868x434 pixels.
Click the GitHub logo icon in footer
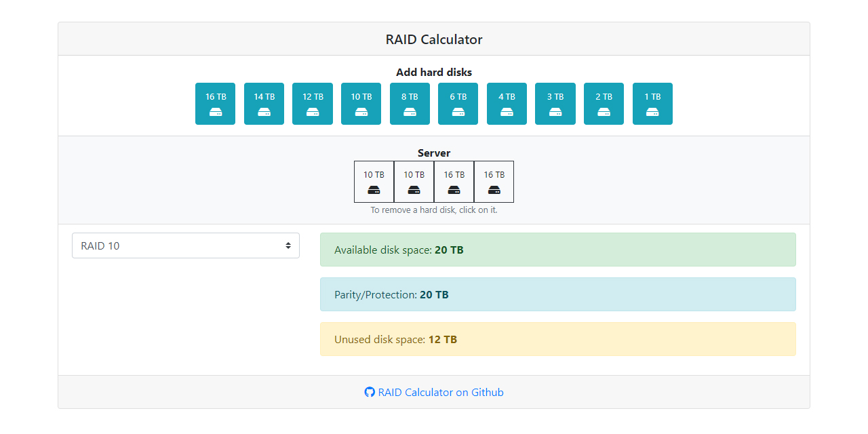click(369, 392)
